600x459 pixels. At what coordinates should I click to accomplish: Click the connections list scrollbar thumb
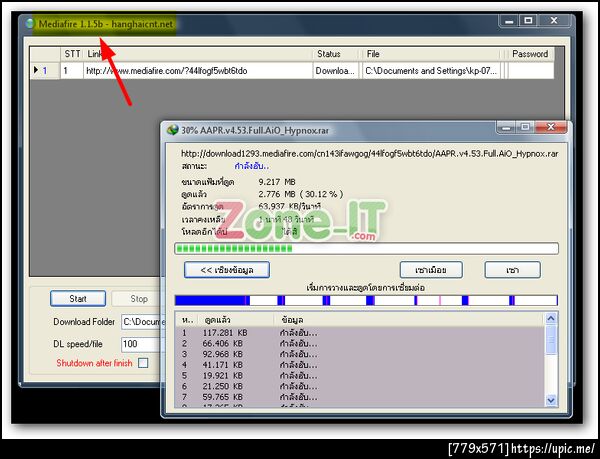551,339
